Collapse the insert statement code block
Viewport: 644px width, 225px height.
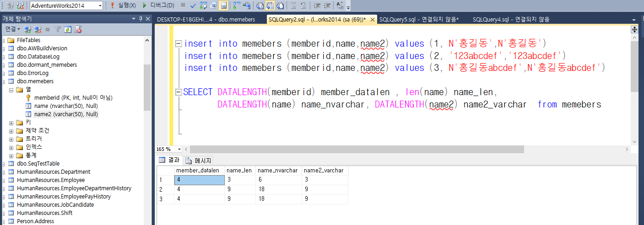(179, 44)
